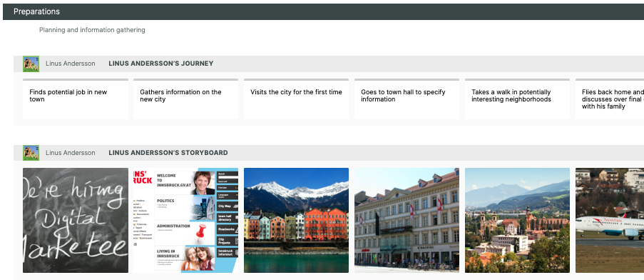The image size is (644, 280).
Task: Open 'Finds potential job in new town' card
Action: tap(76, 99)
